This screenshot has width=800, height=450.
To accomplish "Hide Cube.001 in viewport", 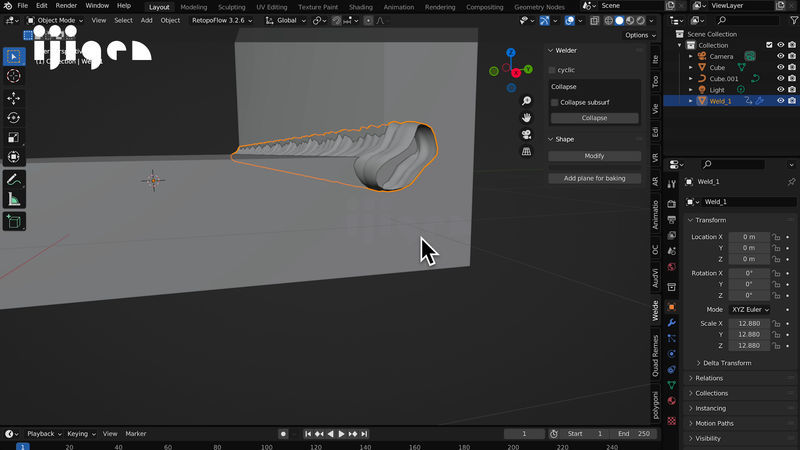I will click(780, 79).
